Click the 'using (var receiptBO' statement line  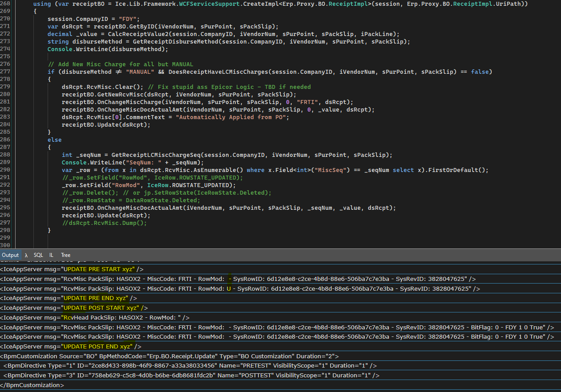(280, 4)
